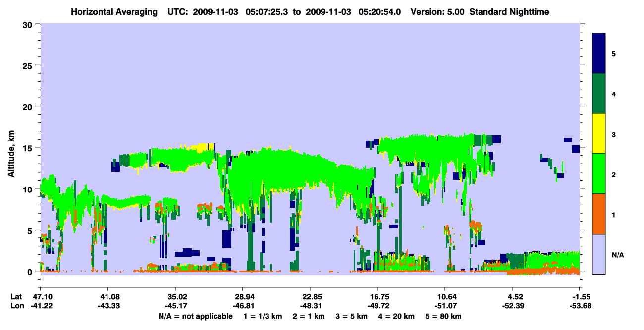The width and height of the screenshot is (644, 330).
Task: Click longitude value -41.22
Action: (41, 306)
